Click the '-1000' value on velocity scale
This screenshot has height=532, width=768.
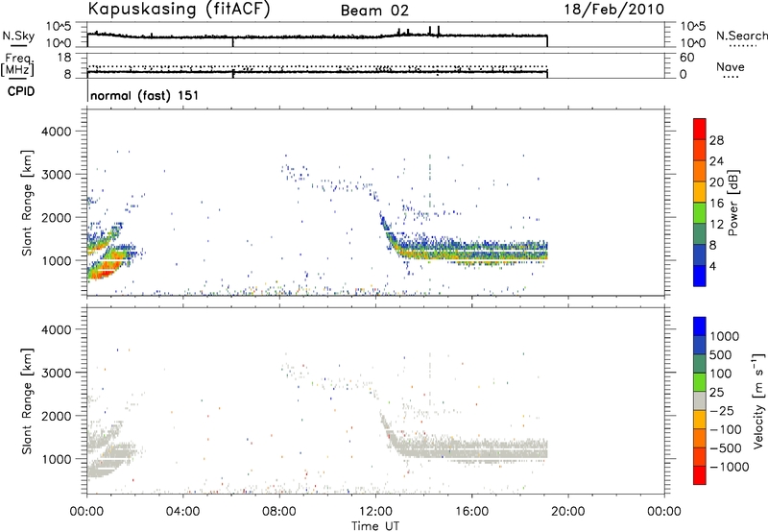[x=729, y=467]
